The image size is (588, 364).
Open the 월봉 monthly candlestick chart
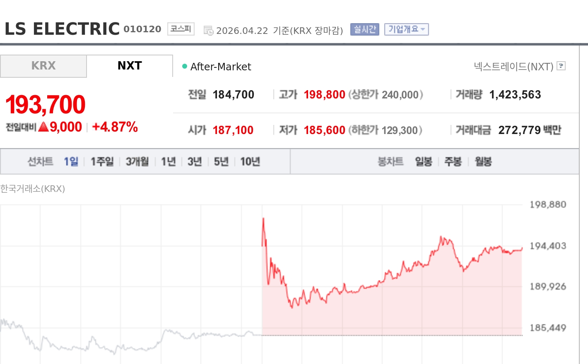tap(483, 161)
